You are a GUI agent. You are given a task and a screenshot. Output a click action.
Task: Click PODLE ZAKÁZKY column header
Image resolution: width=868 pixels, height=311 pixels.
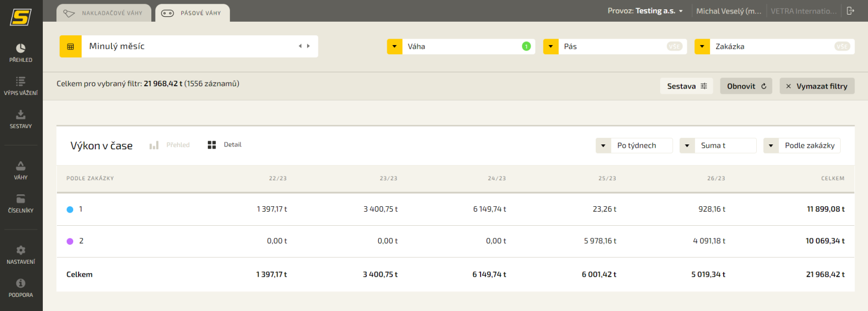[x=90, y=179]
